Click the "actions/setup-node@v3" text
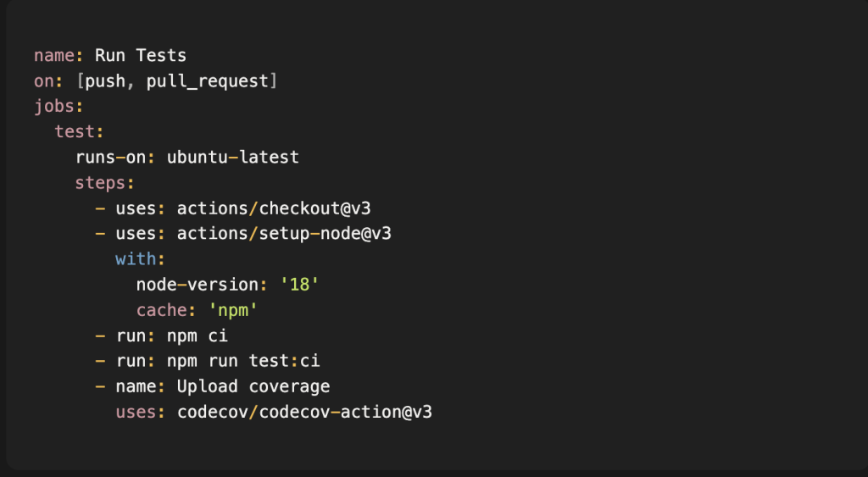 tap(284, 234)
